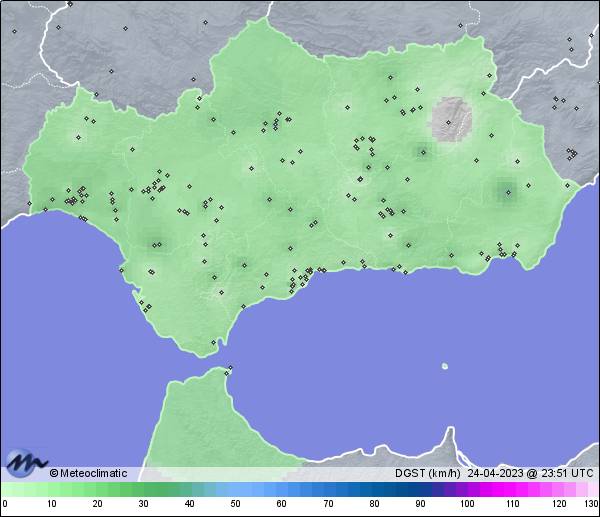Click the 110 label on the legend
Viewport: 600px width, 517px height.
click(x=513, y=503)
